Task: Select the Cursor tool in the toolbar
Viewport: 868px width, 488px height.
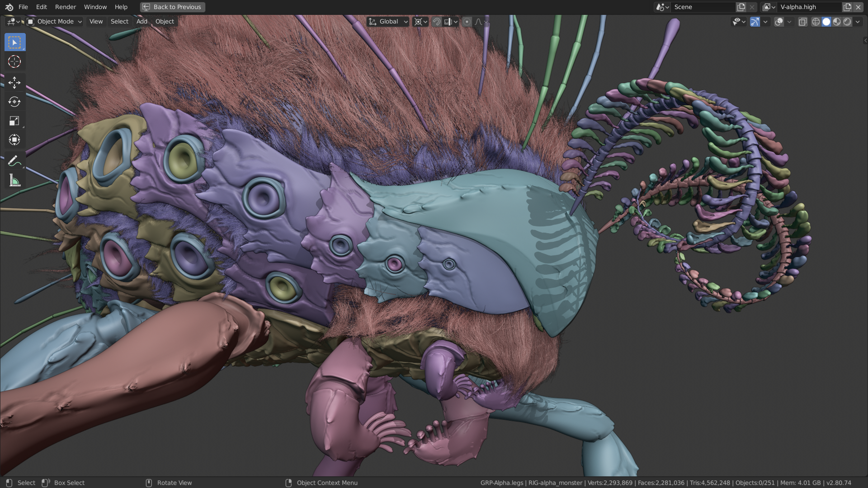Action: click(15, 61)
